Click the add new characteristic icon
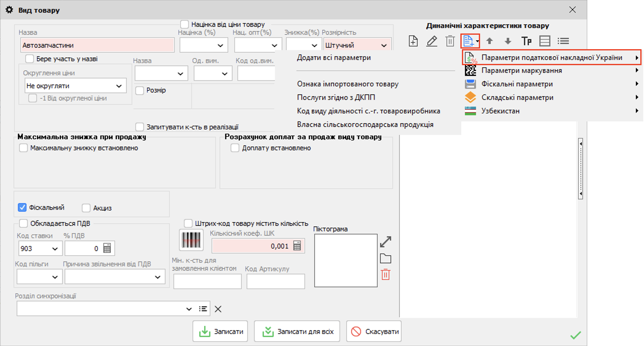644x346 pixels. (413, 41)
